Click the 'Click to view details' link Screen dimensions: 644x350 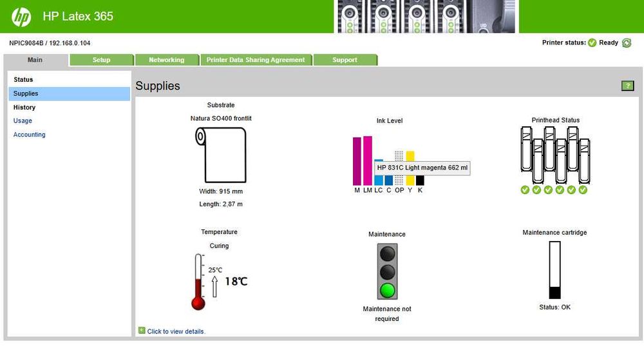tap(176, 331)
